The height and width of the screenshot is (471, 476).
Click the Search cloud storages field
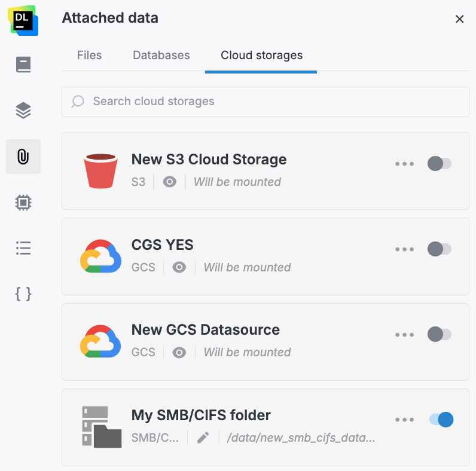coord(266,102)
